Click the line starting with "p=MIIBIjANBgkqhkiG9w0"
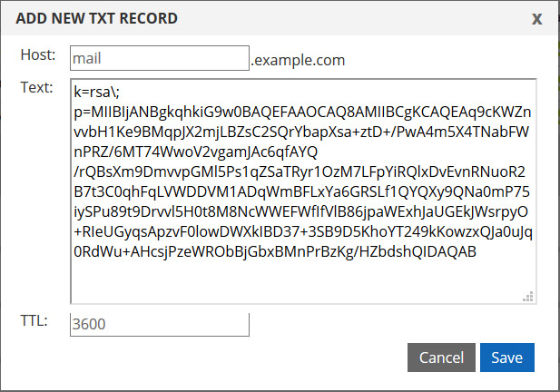Viewport: 560px width, 392px height. click(x=298, y=112)
